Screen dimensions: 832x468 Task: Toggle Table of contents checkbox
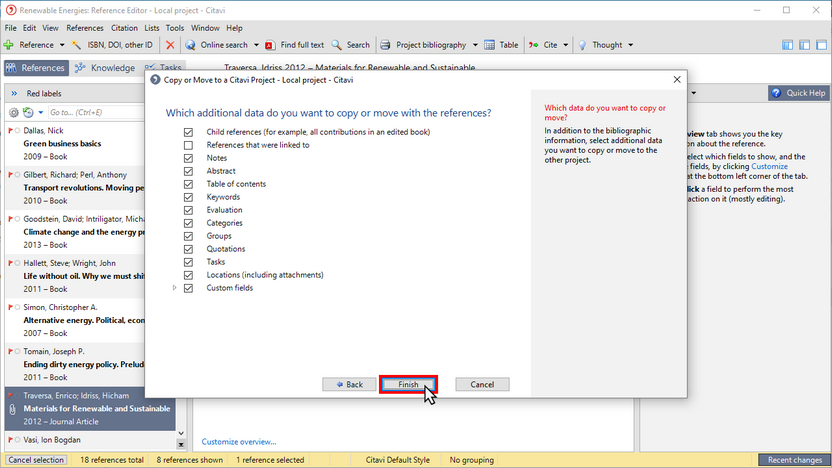(188, 184)
